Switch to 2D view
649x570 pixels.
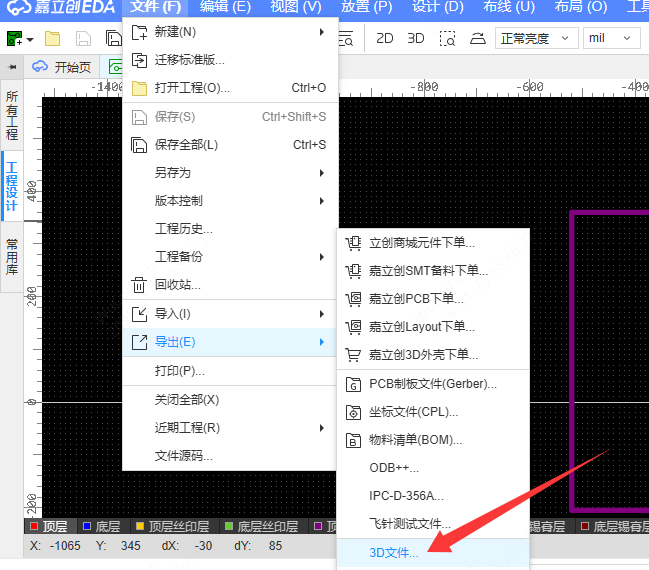[x=384, y=39]
